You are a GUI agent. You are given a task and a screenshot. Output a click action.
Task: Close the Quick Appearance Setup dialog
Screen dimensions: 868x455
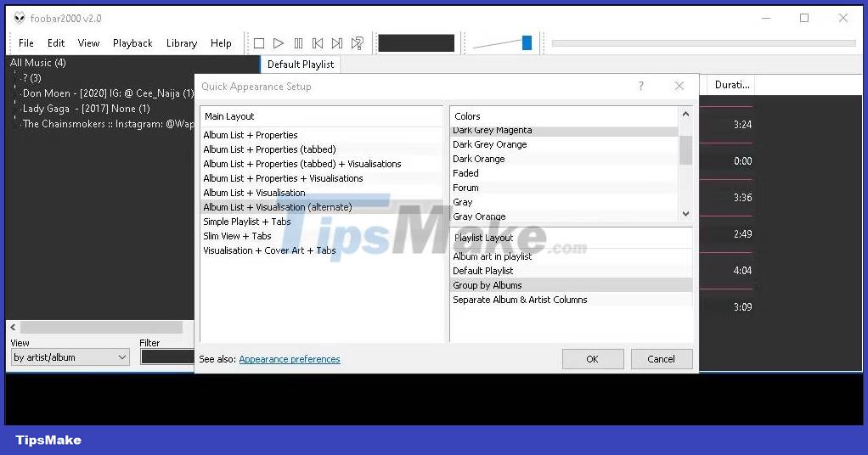[679, 86]
